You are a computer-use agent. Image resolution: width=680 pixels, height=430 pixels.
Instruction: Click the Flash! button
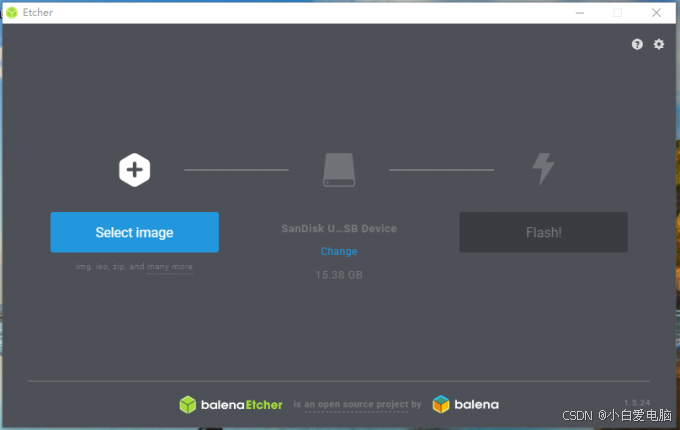tap(543, 232)
